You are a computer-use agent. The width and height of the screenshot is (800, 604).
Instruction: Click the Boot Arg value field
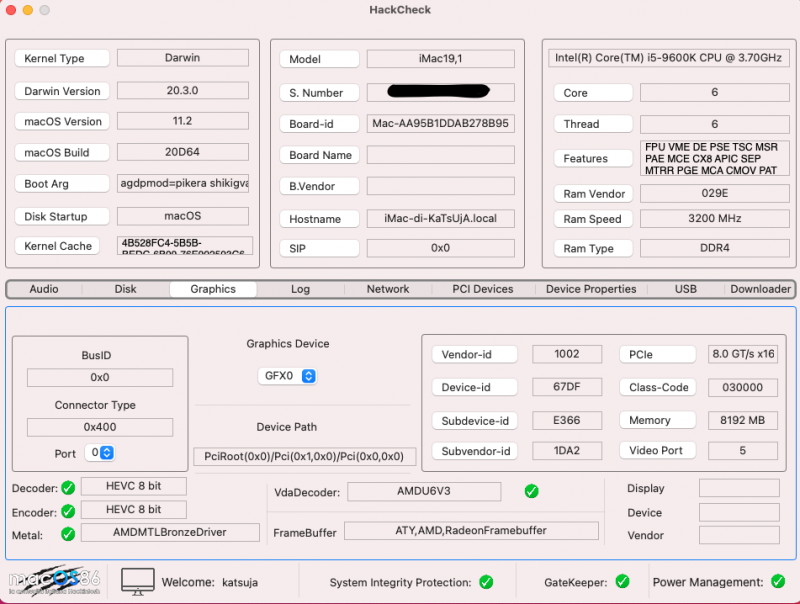pyautogui.click(x=183, y=183)
